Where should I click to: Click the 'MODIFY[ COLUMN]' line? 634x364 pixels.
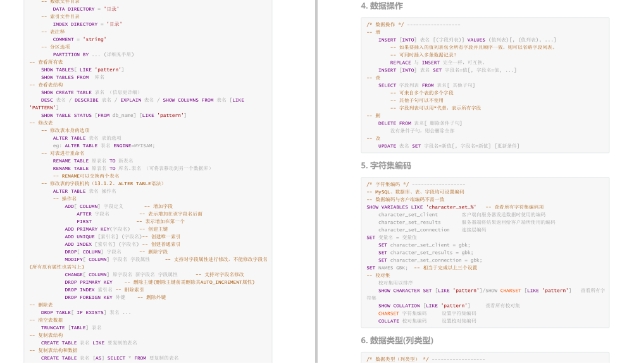tap(166, 259)
